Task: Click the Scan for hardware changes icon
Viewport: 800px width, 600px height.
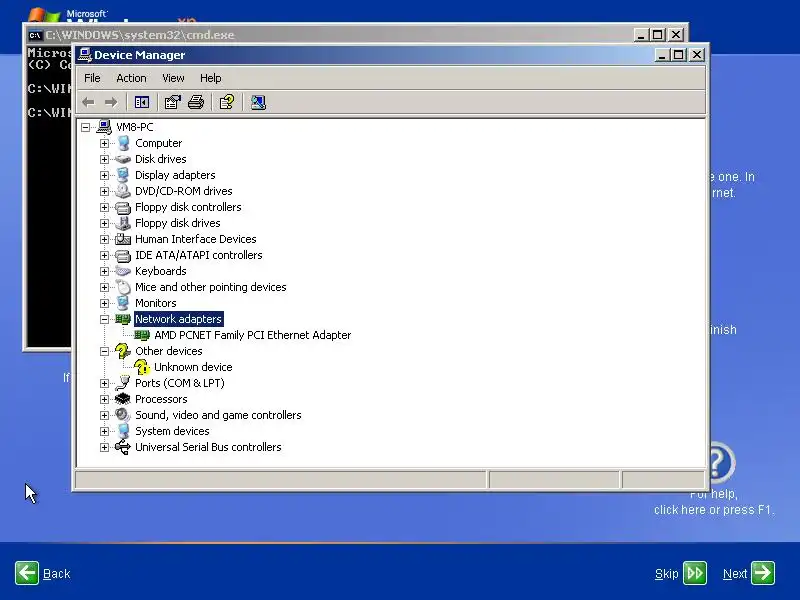Action: coord(258,103)
